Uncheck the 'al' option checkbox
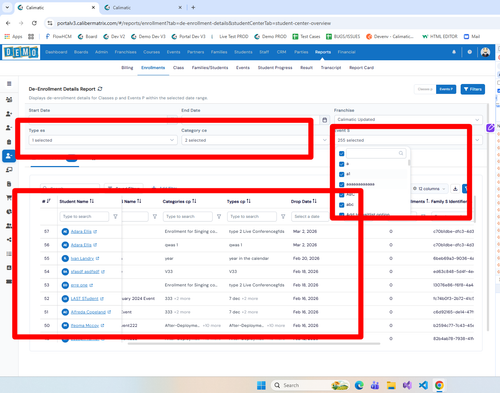Image resolution: width=500 pixels, height=393 pixels. [x=341, y=174]
